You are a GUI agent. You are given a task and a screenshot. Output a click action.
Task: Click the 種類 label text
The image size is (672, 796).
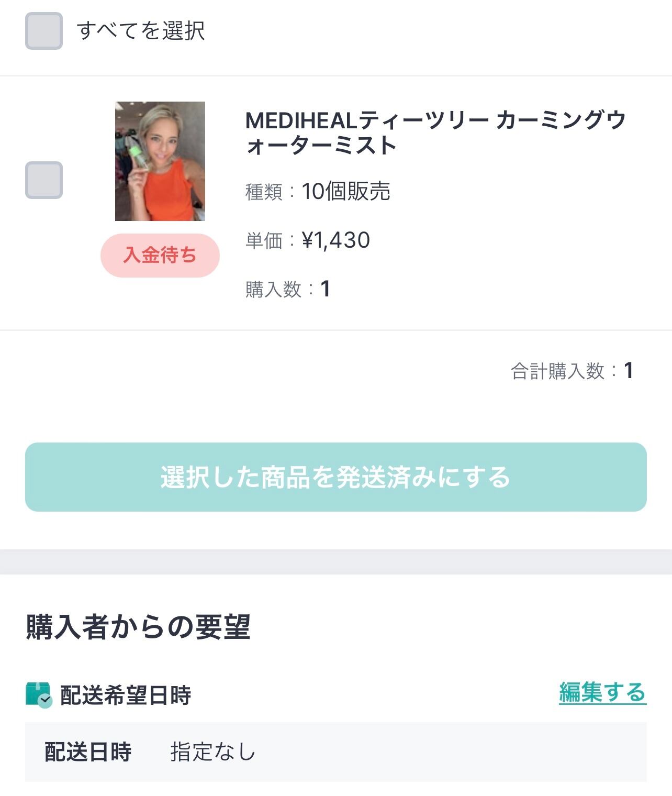click(x=264, y=192)
